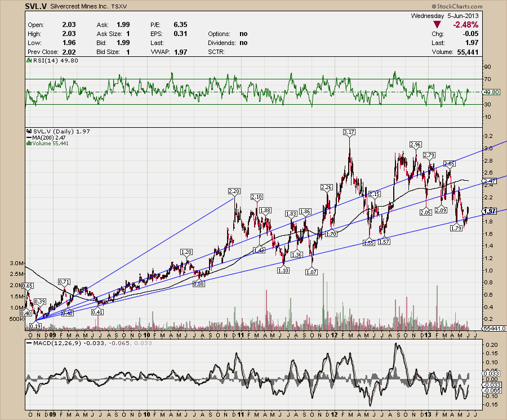Screen dimensions: 507x420
Task: Click the 1.07 low price callout
Action: pyautogui.click(x=312, y=272)
